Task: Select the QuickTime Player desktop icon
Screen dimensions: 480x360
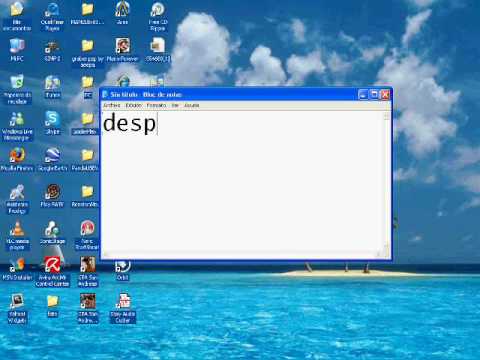Action: click(x=52, y=16)
